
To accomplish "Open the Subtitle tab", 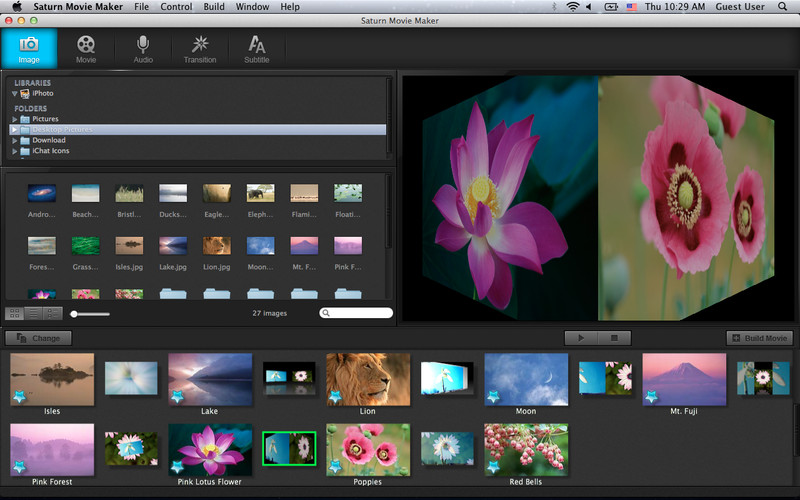I will pyautogui.click(x=257, y=48).
